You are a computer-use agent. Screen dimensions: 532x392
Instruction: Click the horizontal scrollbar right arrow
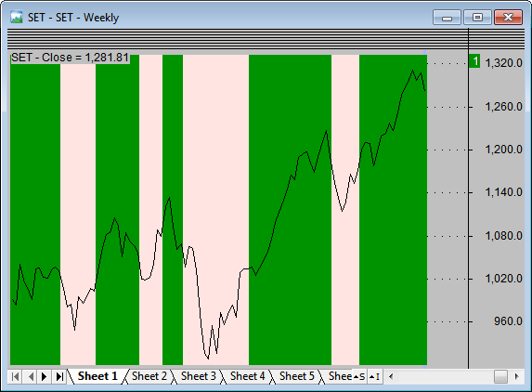coord(517,377)
